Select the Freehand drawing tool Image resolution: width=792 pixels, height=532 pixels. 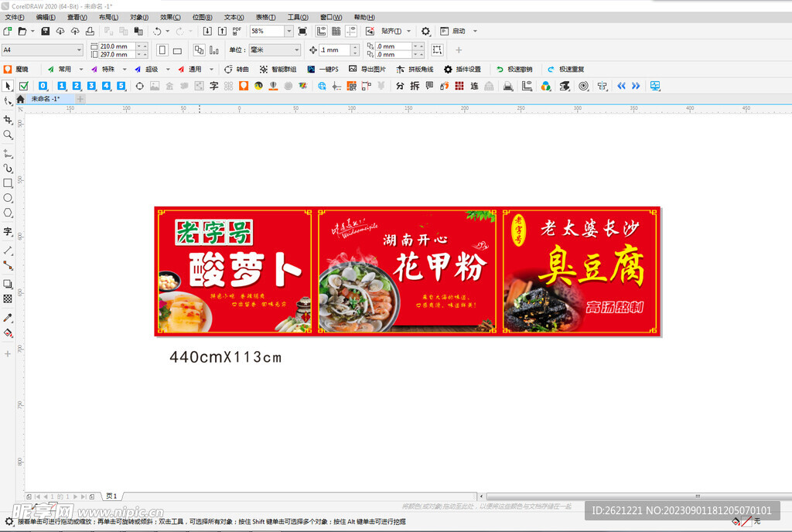8,153
